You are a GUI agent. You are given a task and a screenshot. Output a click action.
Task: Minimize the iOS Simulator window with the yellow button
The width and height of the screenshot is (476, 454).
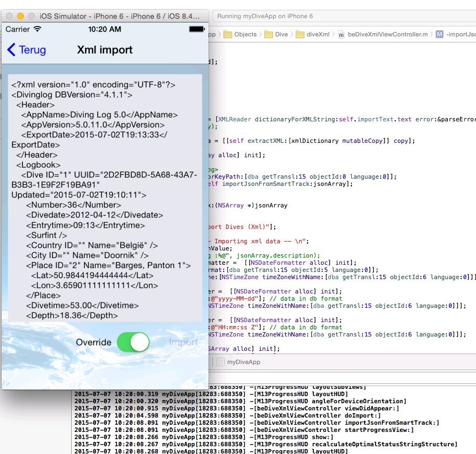point(20,16)
